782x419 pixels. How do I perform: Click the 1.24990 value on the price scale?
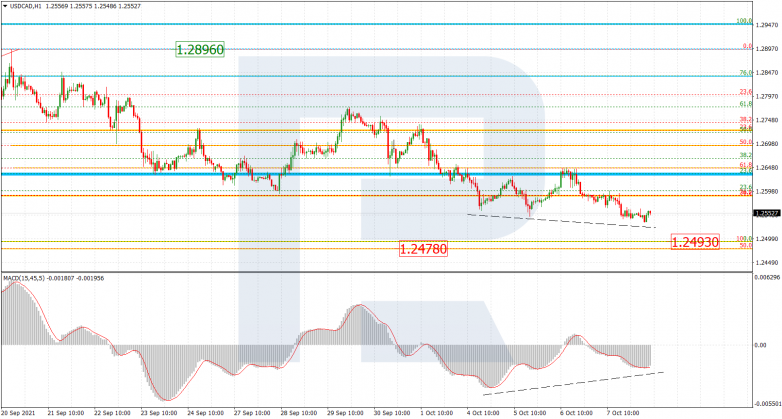(x=767, y=239)
